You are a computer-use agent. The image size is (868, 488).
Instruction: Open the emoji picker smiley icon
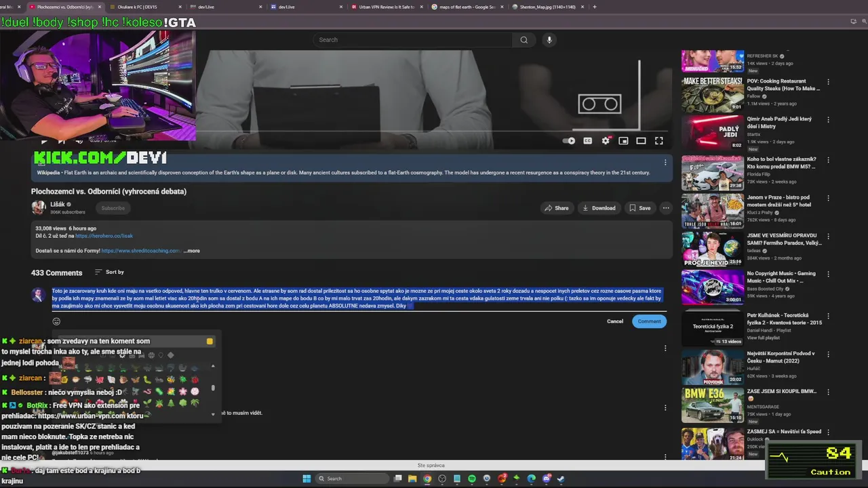tap(56, 321)
